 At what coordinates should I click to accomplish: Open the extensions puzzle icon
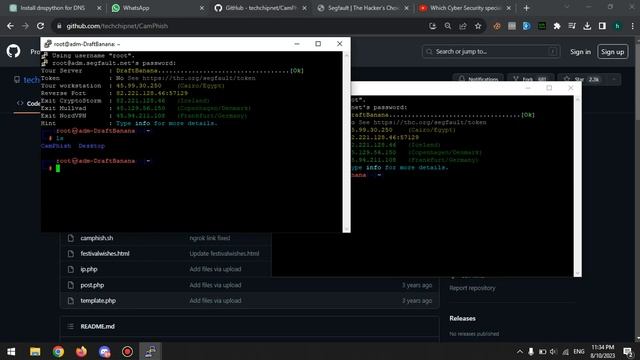557,26
